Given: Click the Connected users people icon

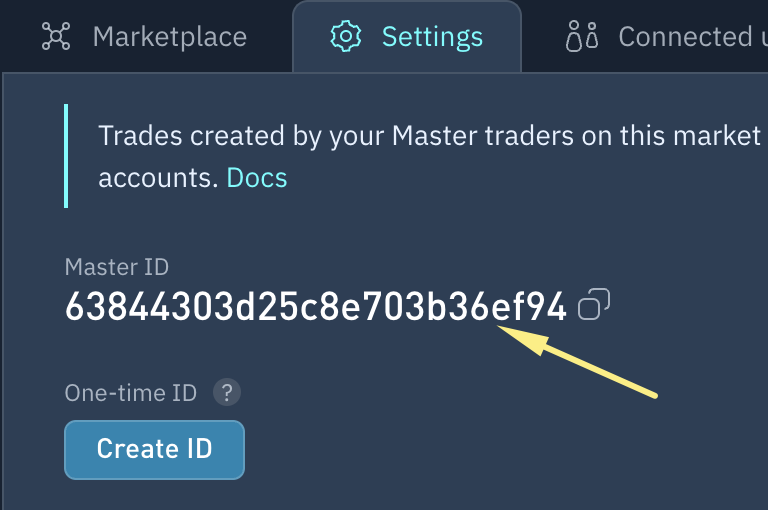Looking at the screenshot, I should [x=582, y=36].
